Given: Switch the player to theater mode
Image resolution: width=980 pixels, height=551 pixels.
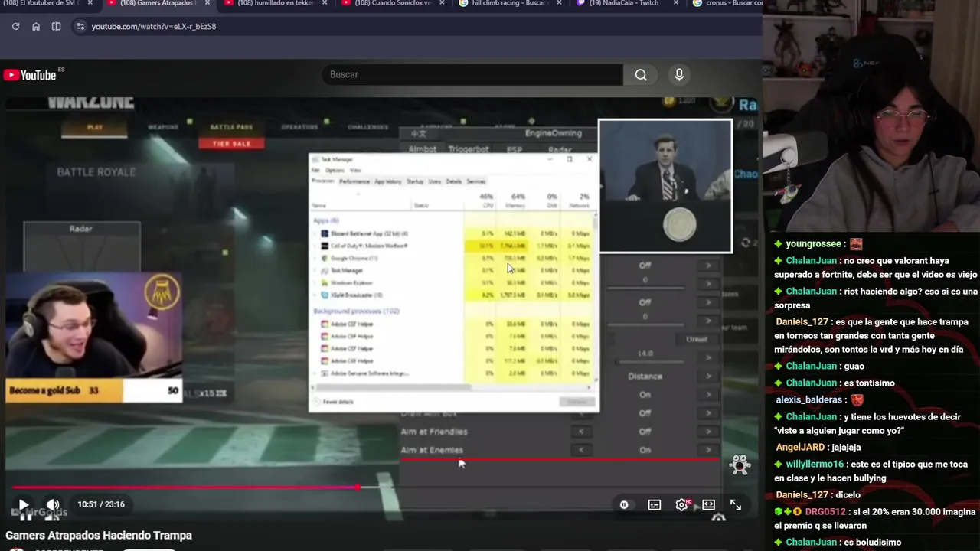Looking at the screenshot, I should click(708, 504).
